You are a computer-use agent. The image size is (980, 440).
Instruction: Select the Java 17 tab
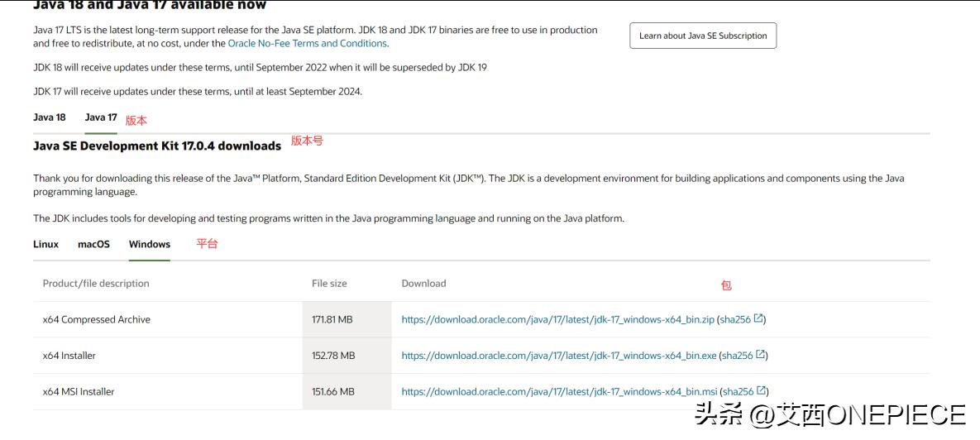point(101,117)
